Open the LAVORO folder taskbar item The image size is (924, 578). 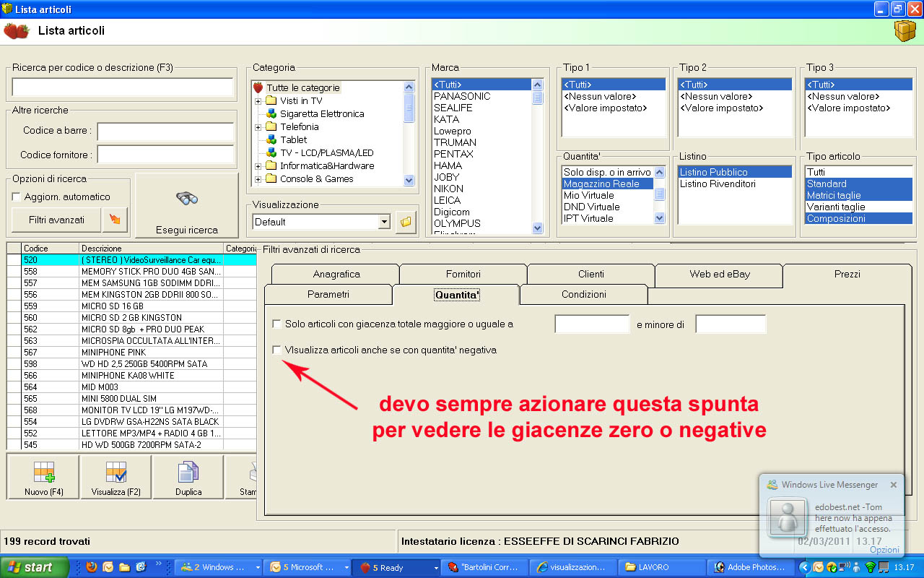pos(662,567)
